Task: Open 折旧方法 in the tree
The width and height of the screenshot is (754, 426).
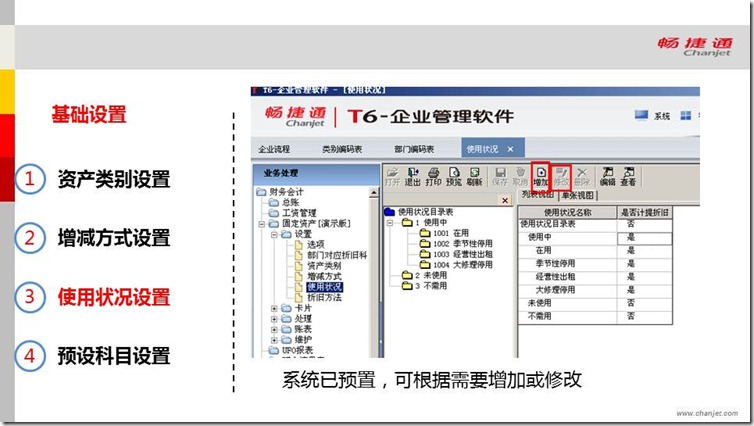Action: [325, 298]
